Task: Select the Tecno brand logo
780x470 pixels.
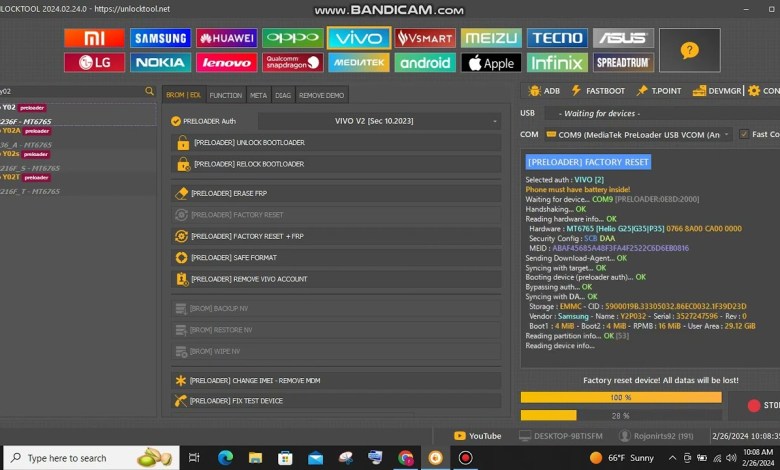Action: point(557,38)
